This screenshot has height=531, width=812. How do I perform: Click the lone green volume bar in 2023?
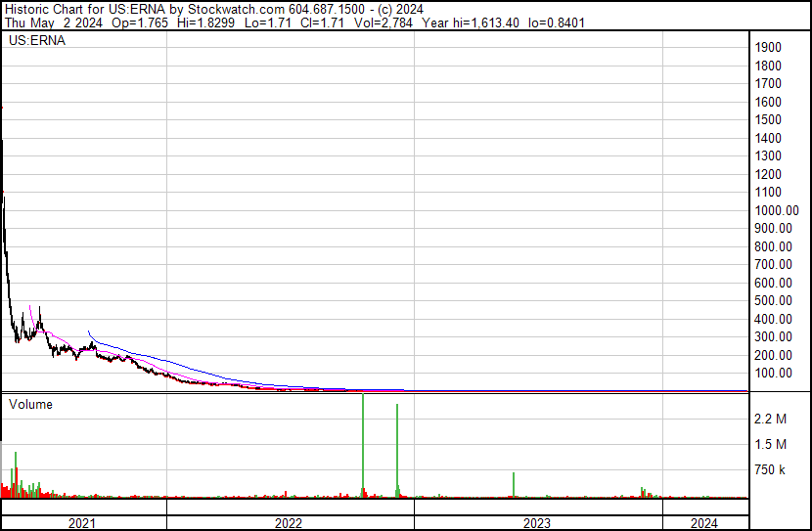point(514,485)
